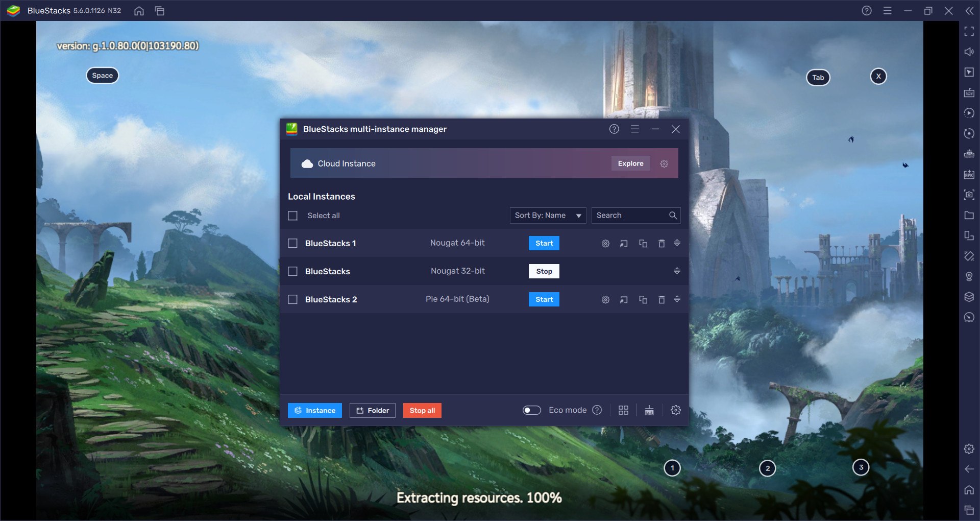Open game controls keyboard icon
Image resolution: width=980 pixels, height=521 pixels.
pyautogui.click(x=969, y=93)
